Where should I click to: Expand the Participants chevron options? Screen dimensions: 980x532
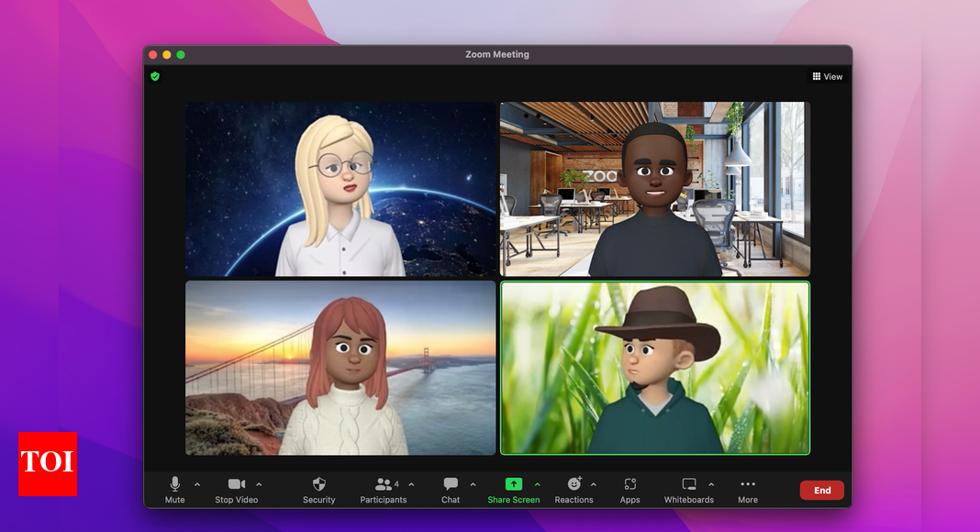tap(412, 484)
